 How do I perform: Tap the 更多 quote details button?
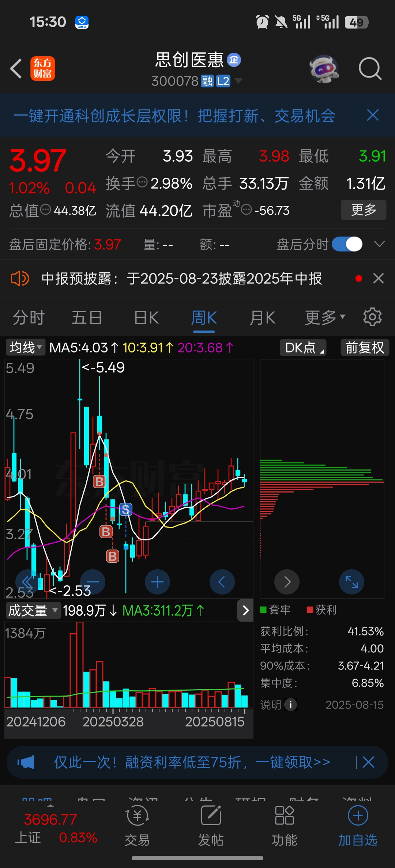tap(364, 210)
